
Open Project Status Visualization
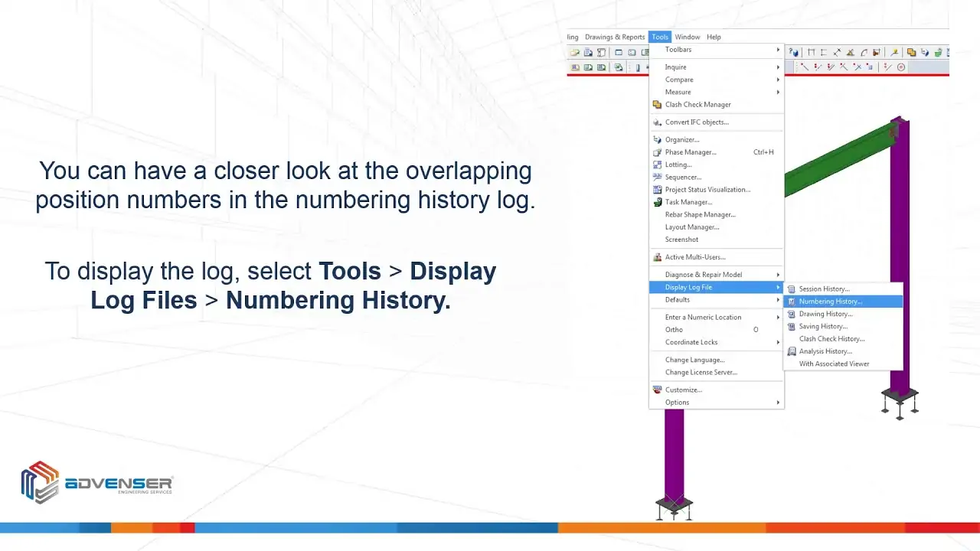click(x=707, y=190)
